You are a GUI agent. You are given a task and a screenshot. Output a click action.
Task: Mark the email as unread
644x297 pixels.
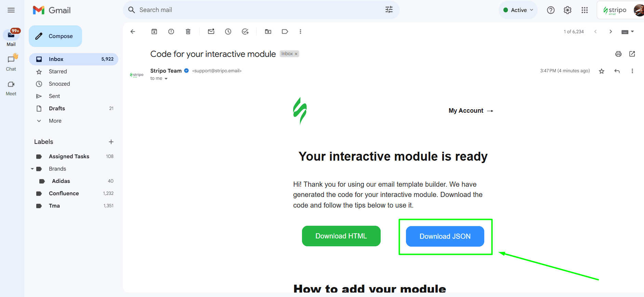coord(211,32)
